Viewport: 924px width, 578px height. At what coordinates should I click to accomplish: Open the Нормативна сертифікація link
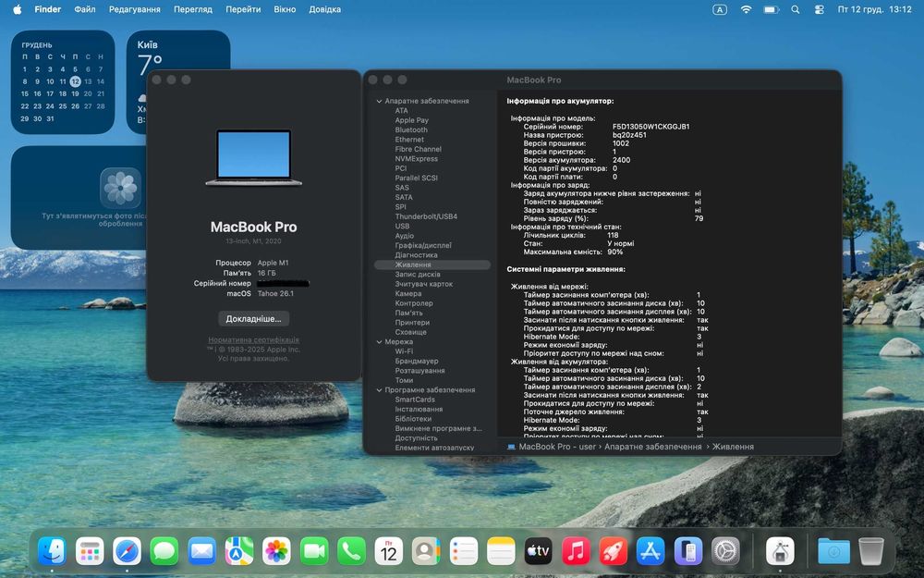[x=253, y=339]
